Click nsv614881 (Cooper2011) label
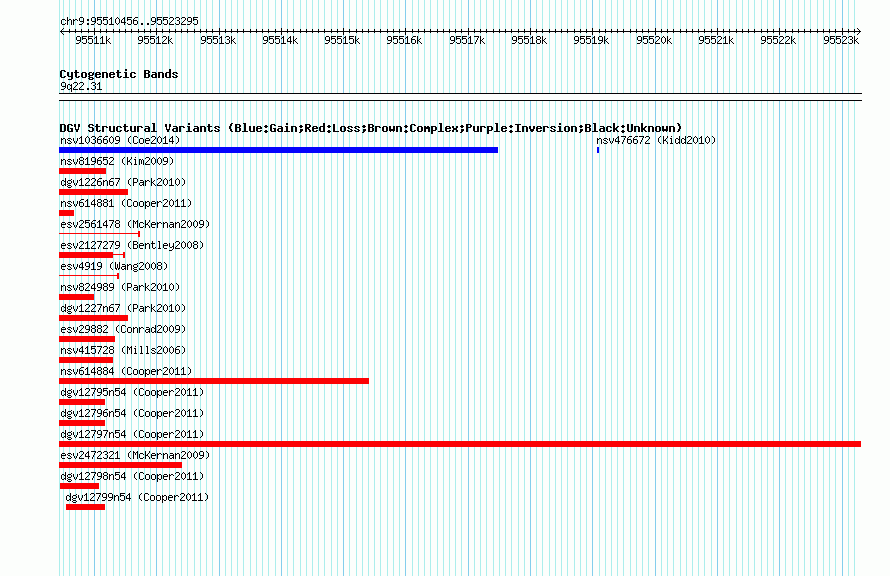This screenshot has width=890, height=576. click(126, 203)
